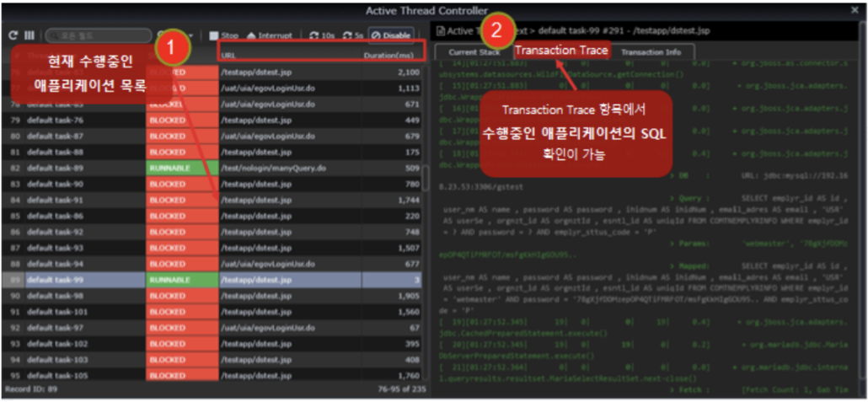
Task: Select the Disable auto refresh option
Action: pos(391,35)
